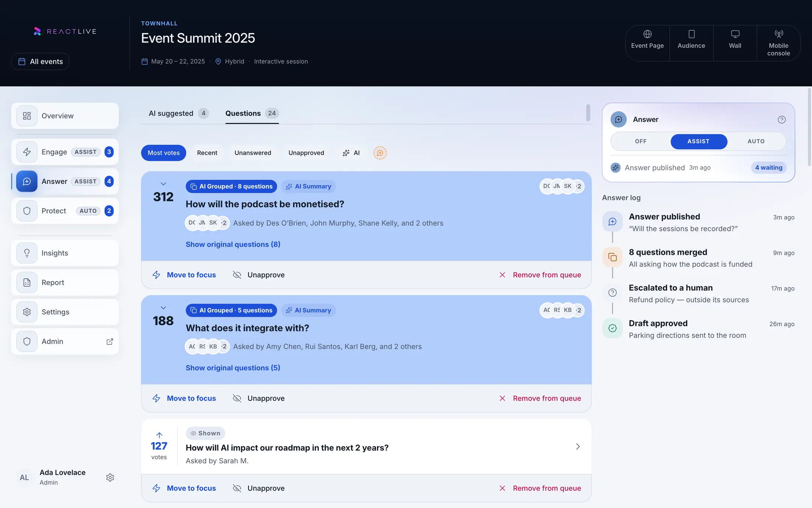The width and height of the screenshot is (812, 508).
Task: Click the help icon in Answer panel
Action: [782, 119]
